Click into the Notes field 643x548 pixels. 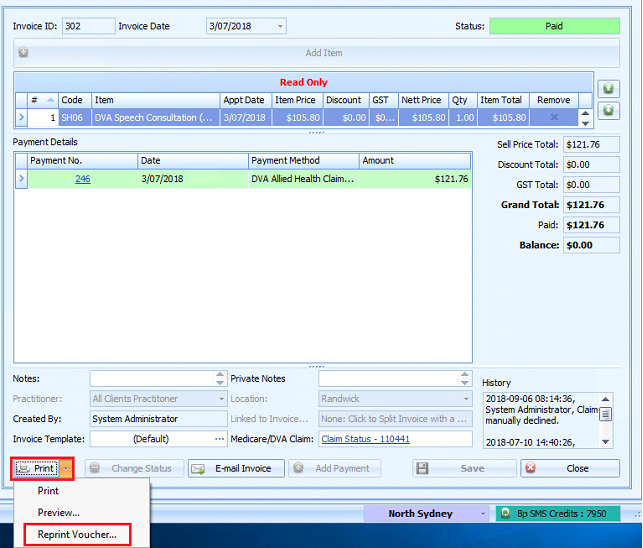pyautogui.click(x=153, y=379)
